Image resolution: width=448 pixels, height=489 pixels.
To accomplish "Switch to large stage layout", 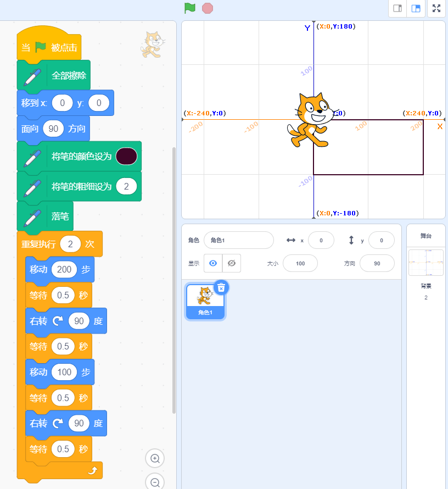I will coord(416,8).
